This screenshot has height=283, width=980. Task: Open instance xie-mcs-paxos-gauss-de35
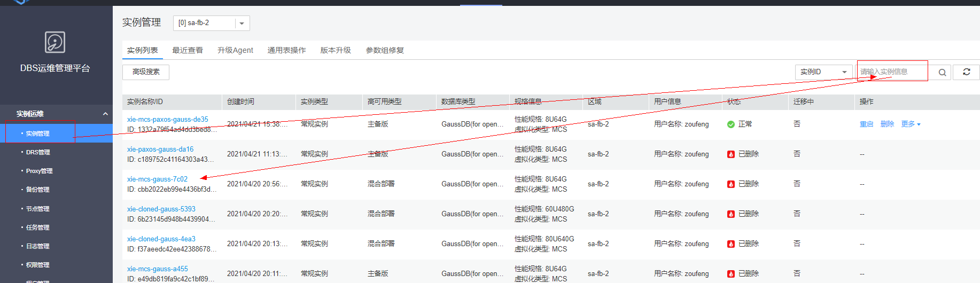(x=168, y=119)
